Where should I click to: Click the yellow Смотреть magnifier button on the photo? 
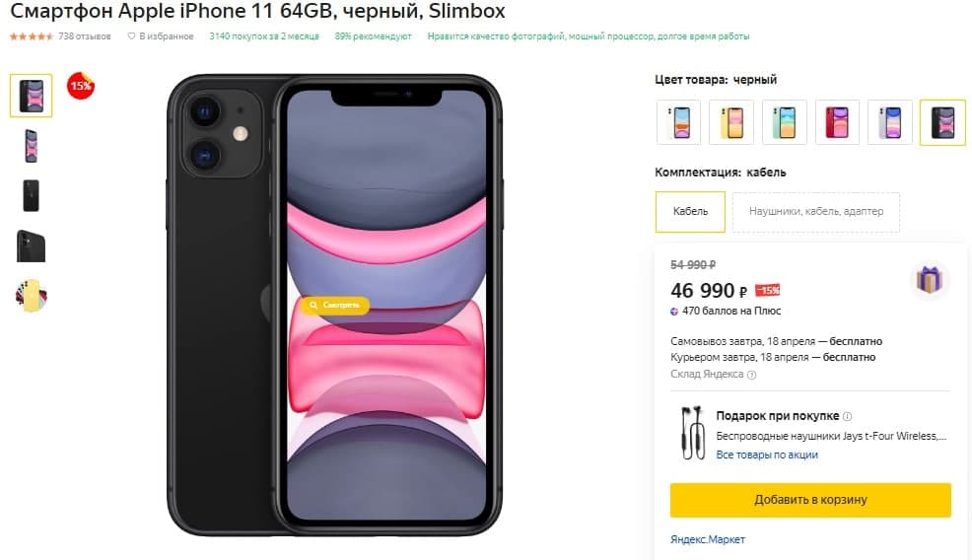coord(335,305)
